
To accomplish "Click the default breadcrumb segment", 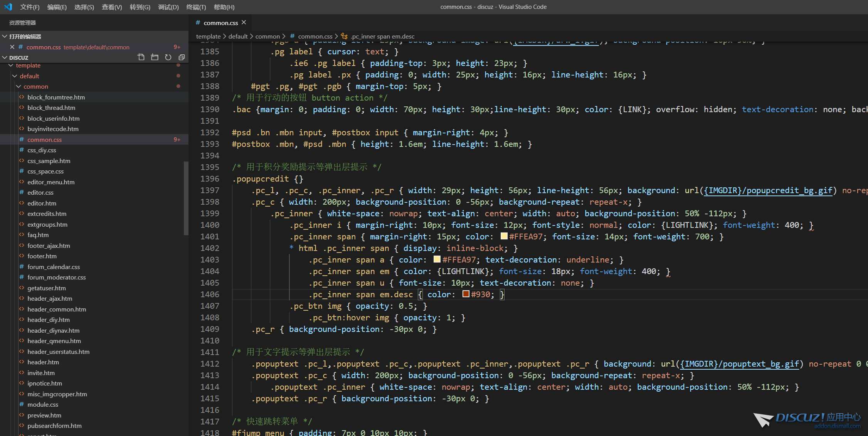I will [238, 36].
